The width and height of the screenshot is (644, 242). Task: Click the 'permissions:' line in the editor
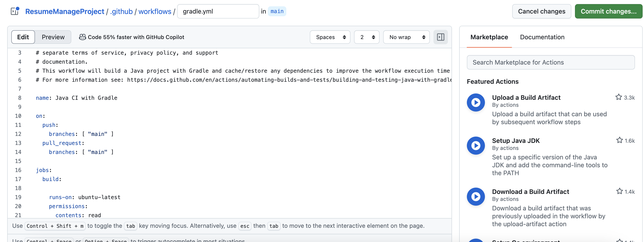68,206
